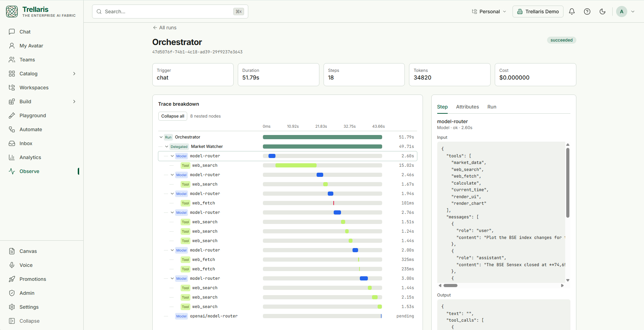
Task: Toggle dark mode with the moon icon
Action: pyautogui.click(x=603, y=12)
